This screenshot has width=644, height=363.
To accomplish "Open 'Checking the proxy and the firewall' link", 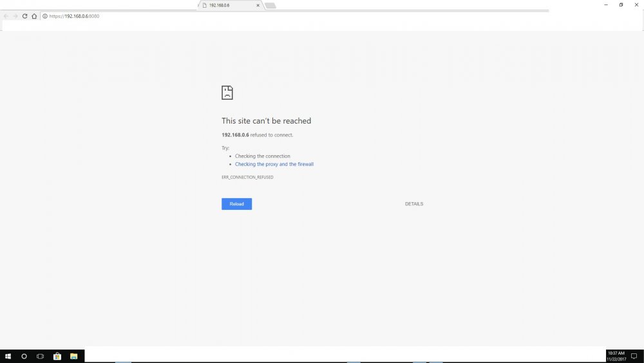I will pyautogui.click(x=274, y=164).
